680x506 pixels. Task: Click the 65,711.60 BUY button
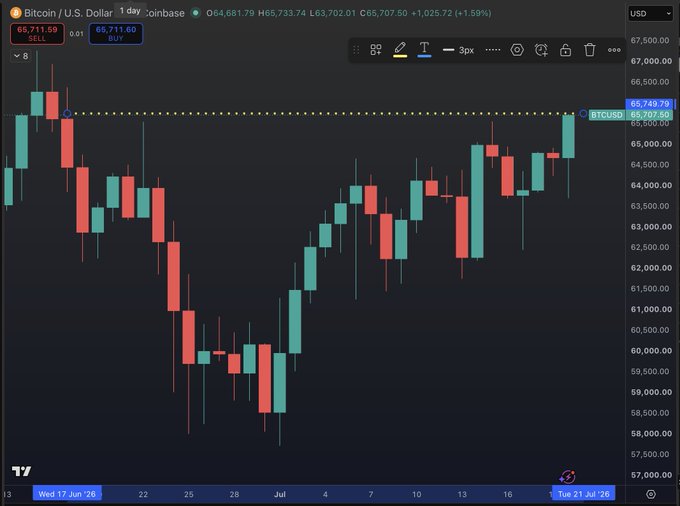(116, 34)
